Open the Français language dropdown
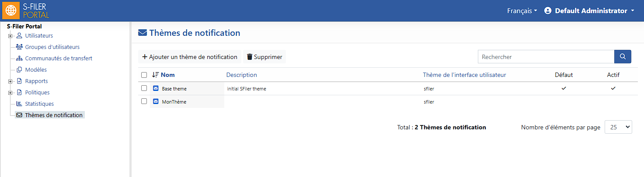The height and width of the screenshot is (177, 644). 522,10
